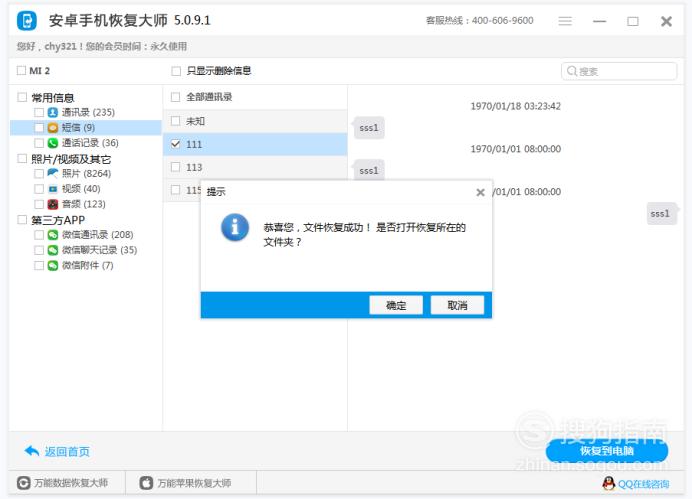Check the 未知 contact checkbox

point(176,120)
